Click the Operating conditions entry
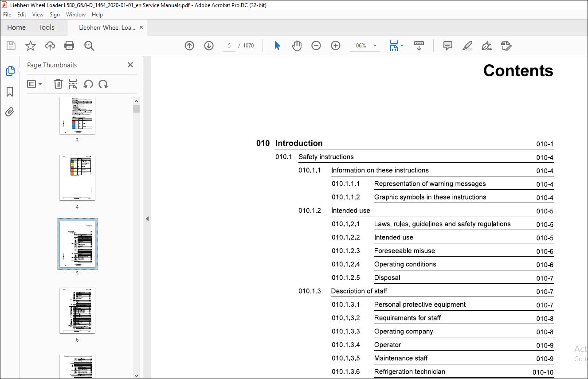 coord(405,264)
